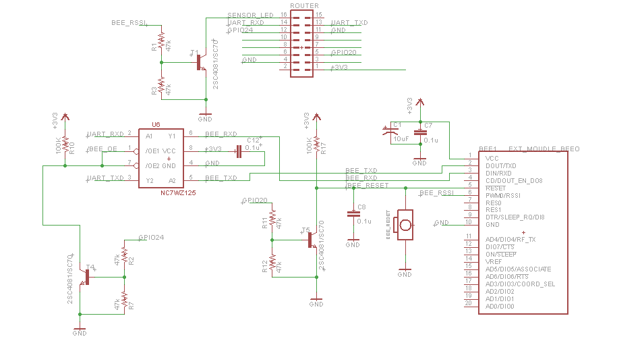Click the PWM0/RSSI pin name
Image resolution: width=644 pixels, height=341 pixels.
point(502,195)
